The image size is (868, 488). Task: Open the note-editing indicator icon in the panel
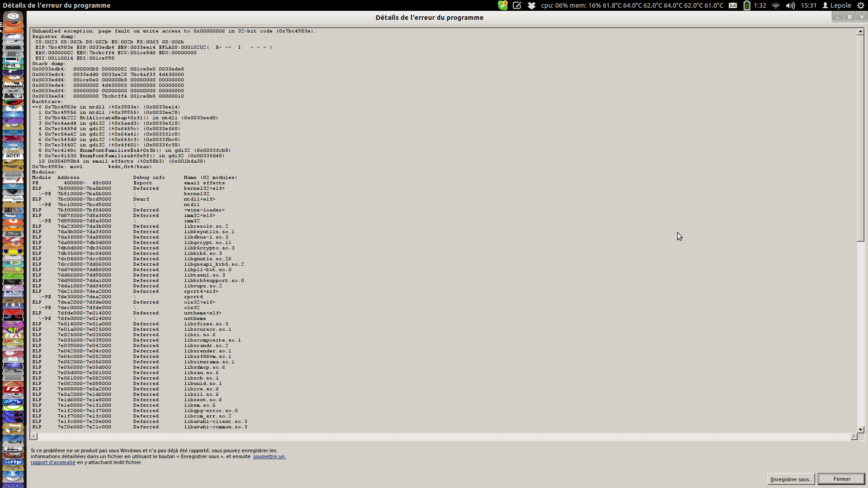[x=517, y=5]
